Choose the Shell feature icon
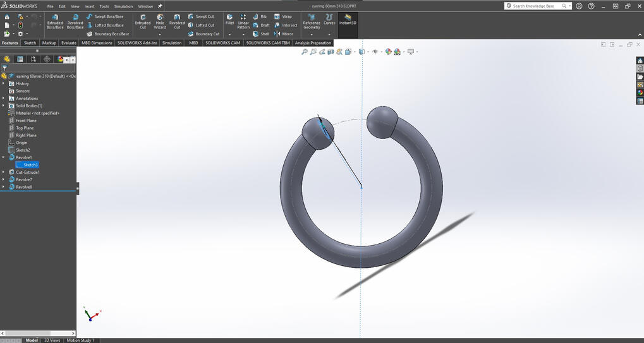This screenshot has height=343, width=644. pyautogui.click(x=261, y=34)
